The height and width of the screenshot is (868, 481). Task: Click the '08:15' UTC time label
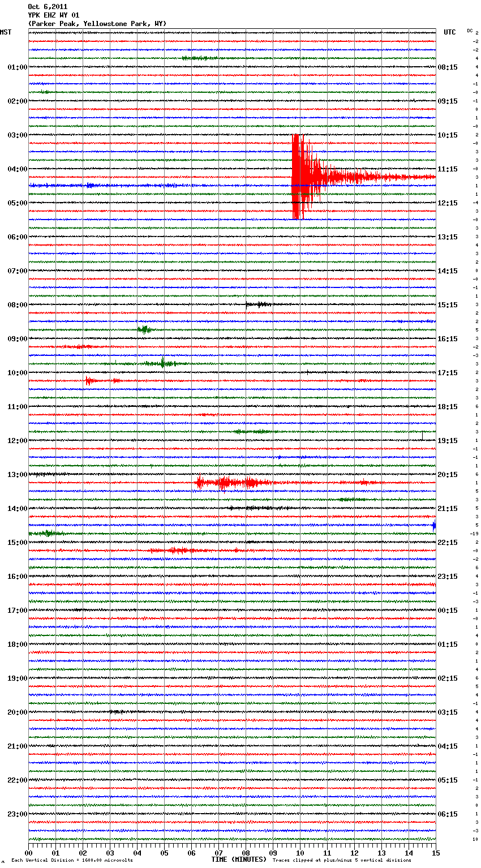pyautogui.click(x=448, y=67)
